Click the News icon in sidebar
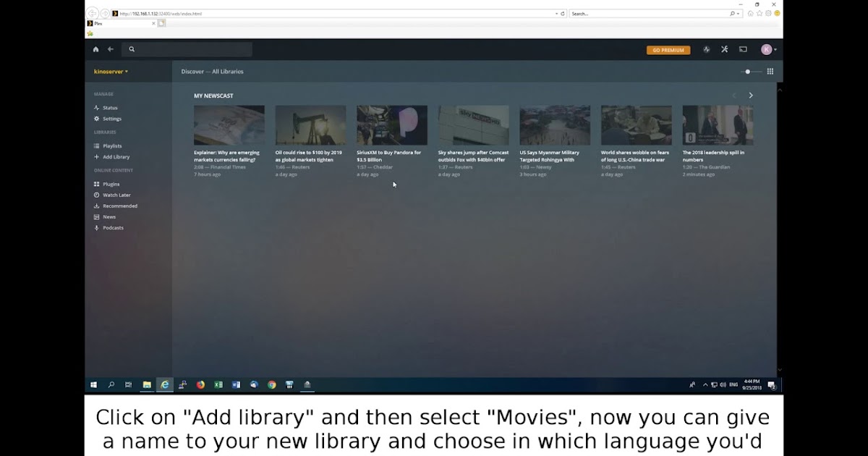Viewport: 868px width, 456px height. pos(96,217)
